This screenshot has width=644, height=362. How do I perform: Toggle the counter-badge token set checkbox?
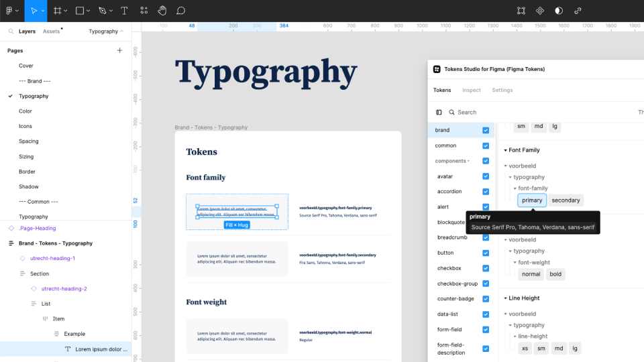click(486, 299)
